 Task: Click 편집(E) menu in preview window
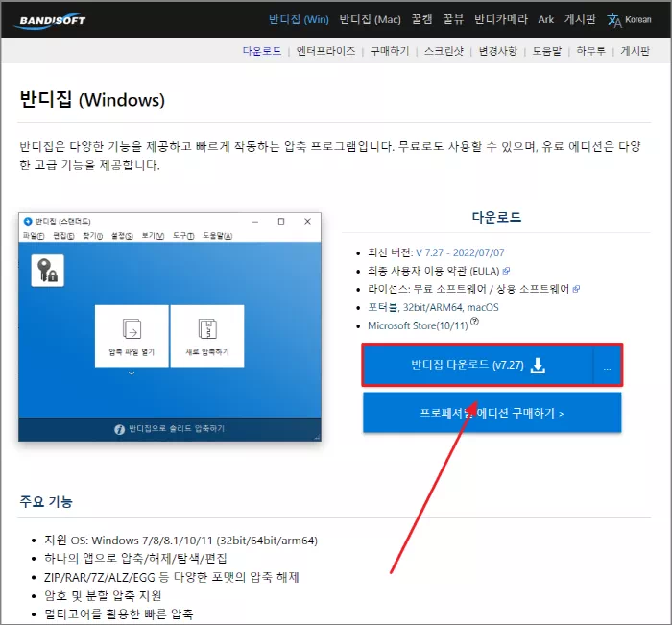tap(63, 236)
